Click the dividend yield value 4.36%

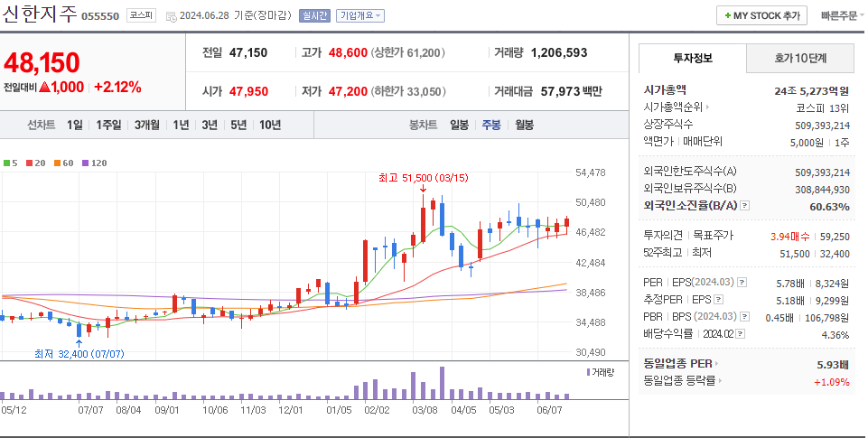[x=835, y=335]
